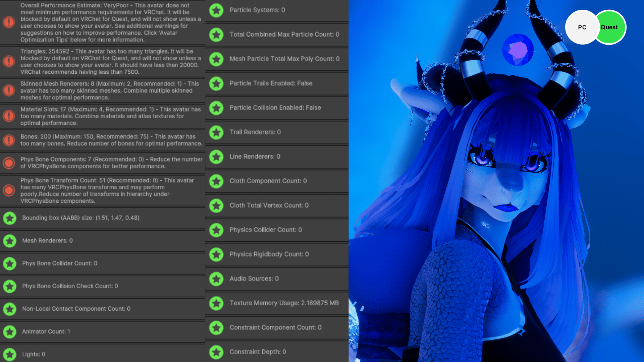Click the green star icon next to Lights
Image resolution: width=644 pixels, height=362 pixels.
tap(10, 355)
